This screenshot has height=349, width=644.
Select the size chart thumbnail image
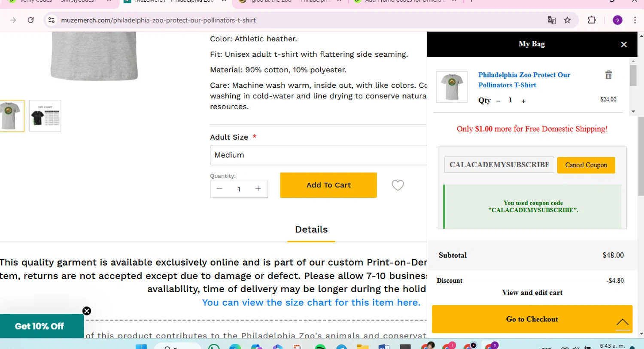pyautogui.click(x=45, y=116)
